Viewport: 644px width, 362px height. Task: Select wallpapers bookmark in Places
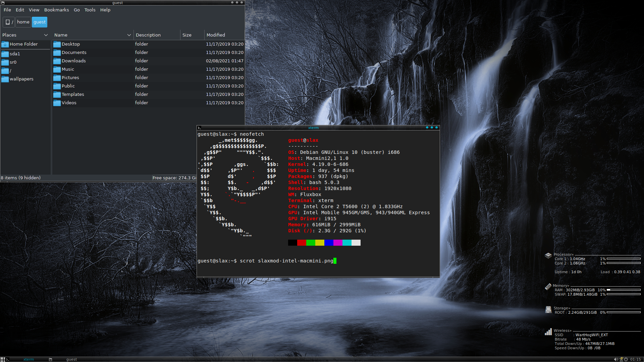point(21,79)
